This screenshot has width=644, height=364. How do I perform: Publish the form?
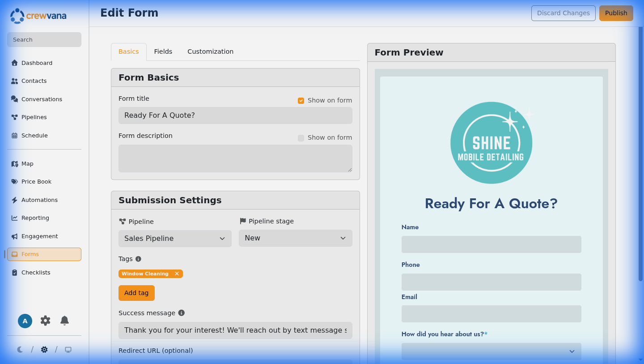click(x=616, y=13)
